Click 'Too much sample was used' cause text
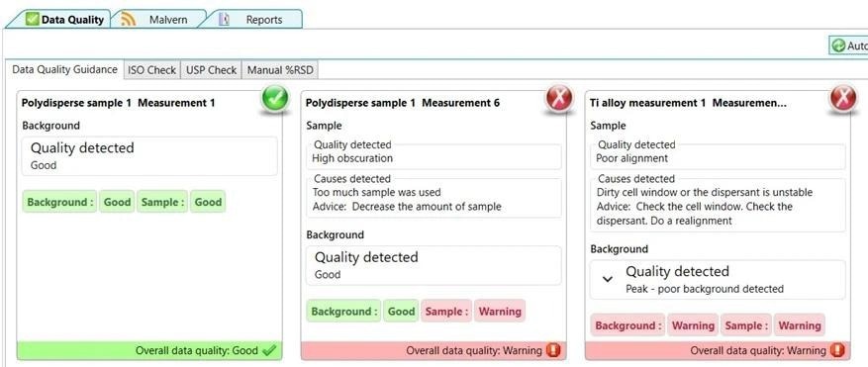The height and width of the screenshot is (367, 868). pos(376,192)
